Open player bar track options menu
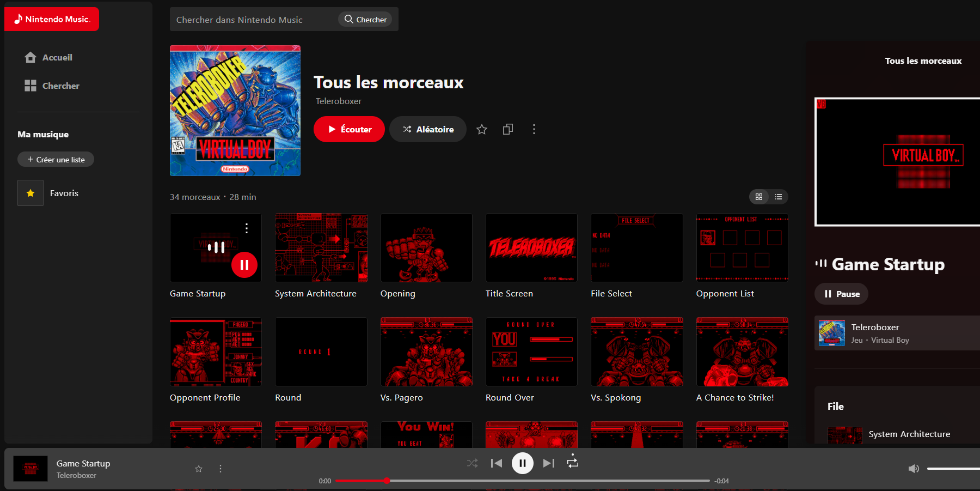 click(220, 469)
